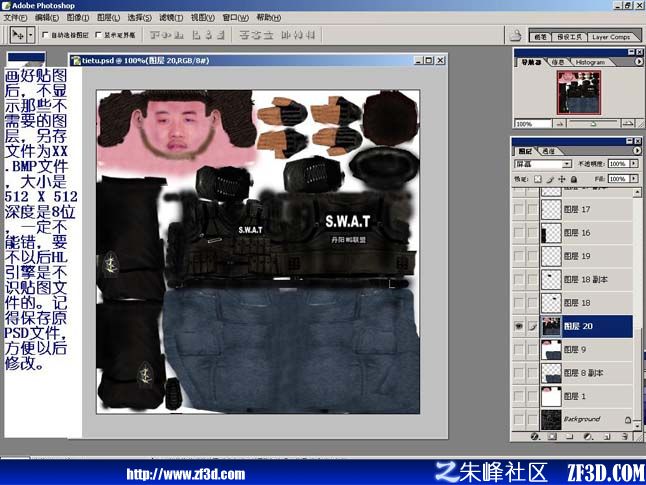Switch to the Layers (图层) tab
This screenshot has width=646, height=485.
tap(524, 151)
